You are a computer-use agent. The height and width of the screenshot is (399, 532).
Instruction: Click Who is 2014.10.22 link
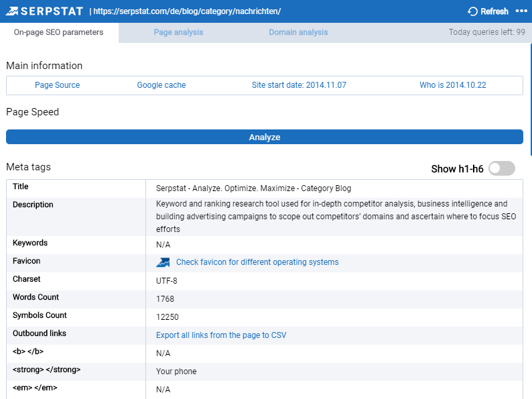[x=453, y=85]
